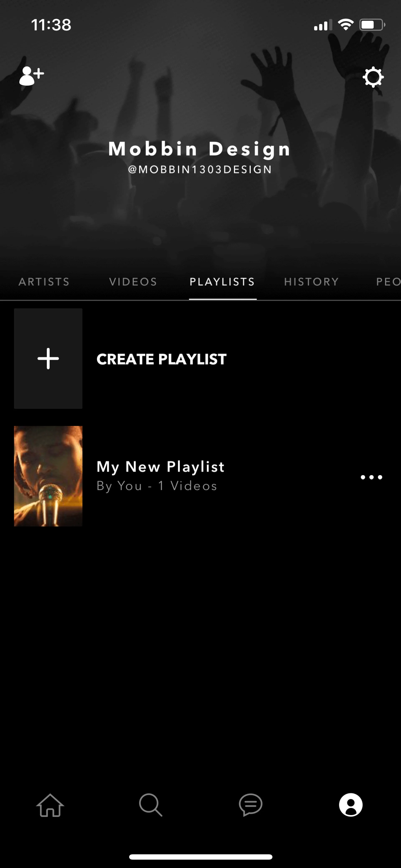The width and height of the screenshot is (401, 868).
Task: Tap the Wi-Fi status icon
Action: pyautogui.click(x=345, y=25)
